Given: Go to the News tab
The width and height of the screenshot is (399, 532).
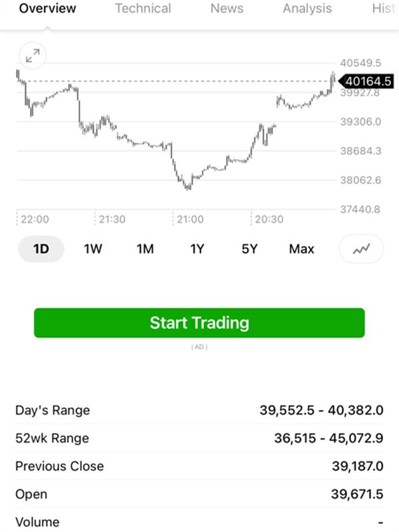Looking at the screenshot, I should (x=227, y=9).
